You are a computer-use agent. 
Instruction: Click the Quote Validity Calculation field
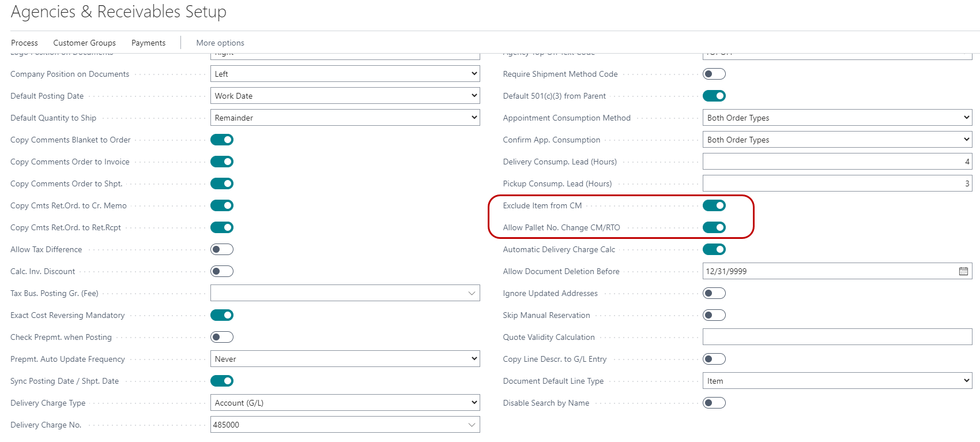837,337
